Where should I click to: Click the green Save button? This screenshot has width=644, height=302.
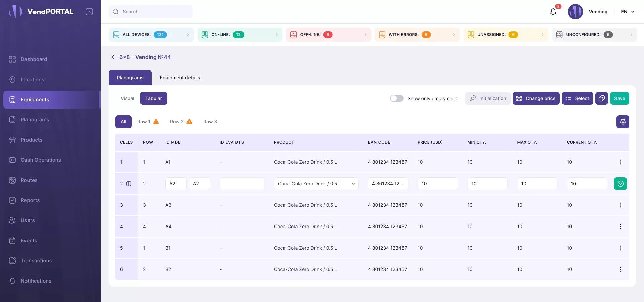pyautogui.click(x=619, y=98)
